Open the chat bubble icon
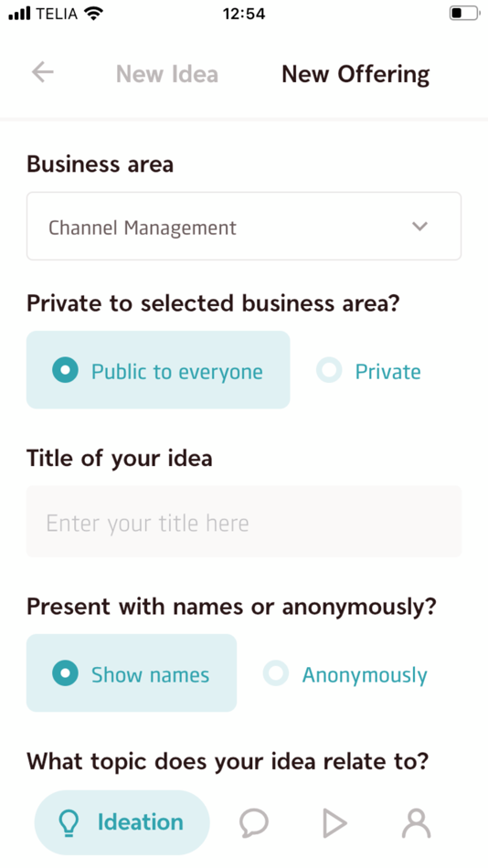 [x=254, y=822]
